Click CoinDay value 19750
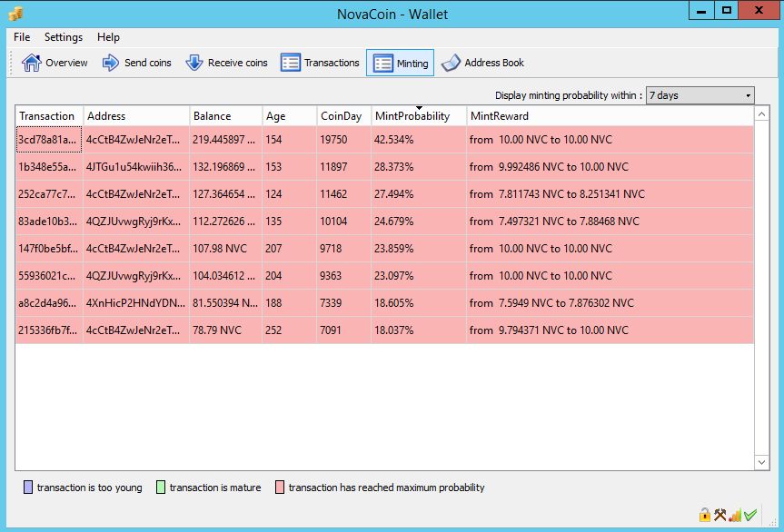784x532 pixels. (343, 140)
